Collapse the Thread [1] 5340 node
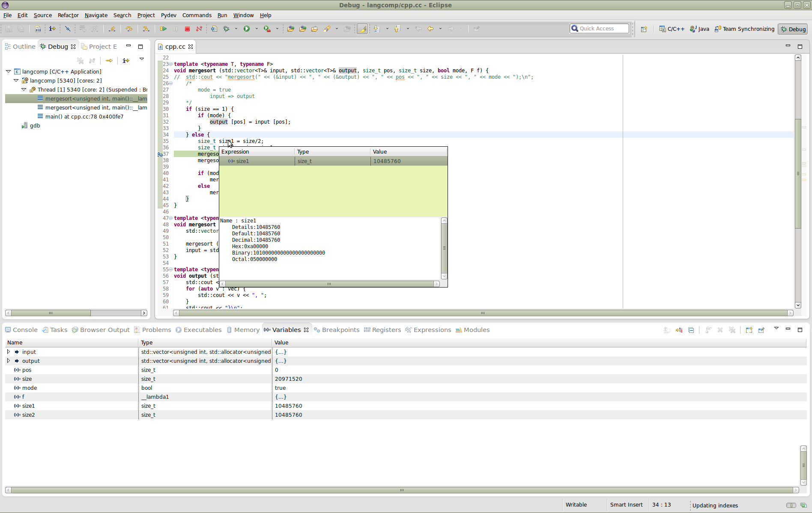 click(x=24, y=89)
